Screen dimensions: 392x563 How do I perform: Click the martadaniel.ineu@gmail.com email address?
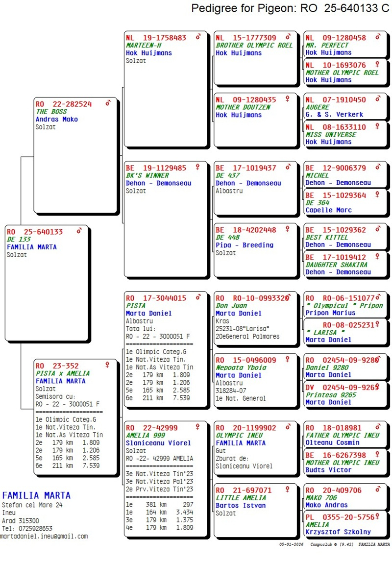44,536
